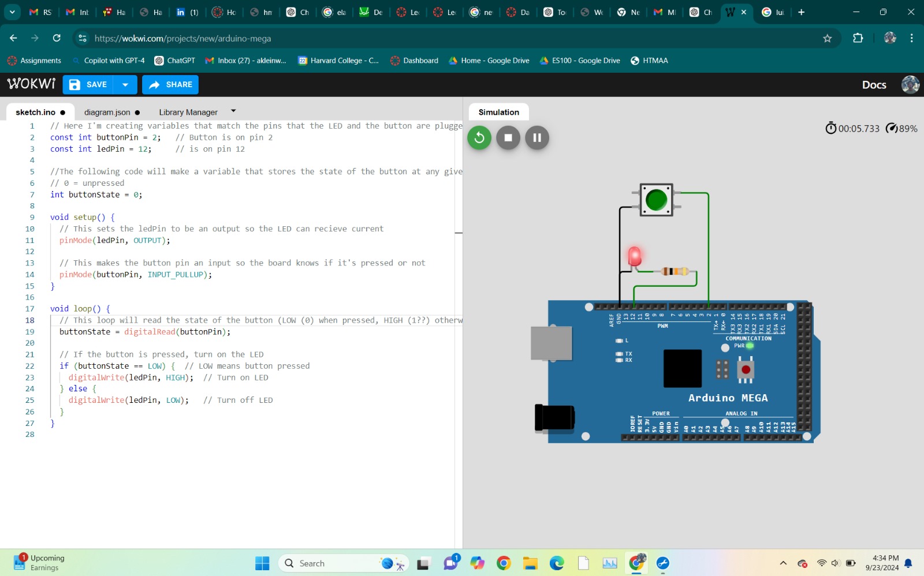The height and width of the screenshot is (576, 924).
Task: Click the buttonState = digitalRead line
Action: (x=144, y=332)
